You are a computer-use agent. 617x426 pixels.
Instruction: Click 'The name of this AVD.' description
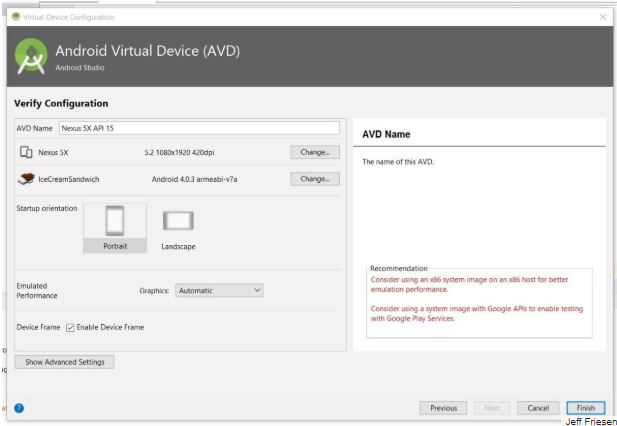pyautogui.click(x=398, y=162)
